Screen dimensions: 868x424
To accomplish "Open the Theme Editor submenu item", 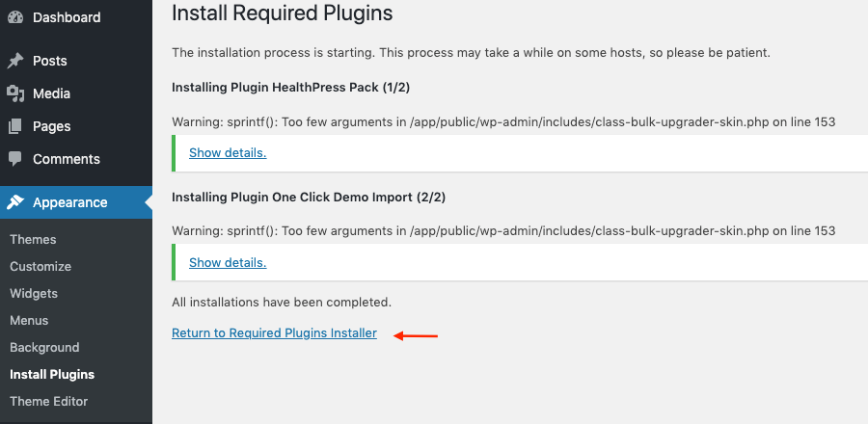I will 48,401.
